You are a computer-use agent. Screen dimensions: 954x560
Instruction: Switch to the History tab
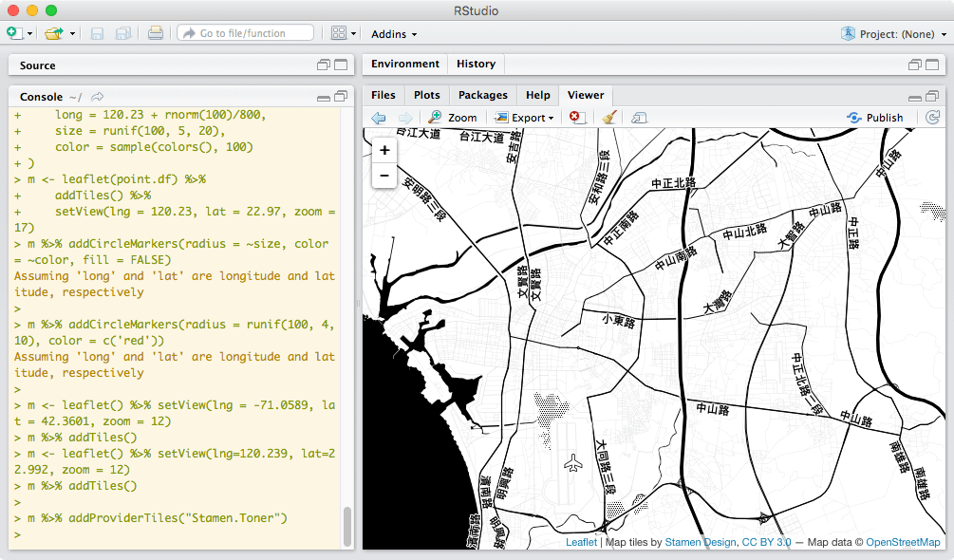[476, 64]
